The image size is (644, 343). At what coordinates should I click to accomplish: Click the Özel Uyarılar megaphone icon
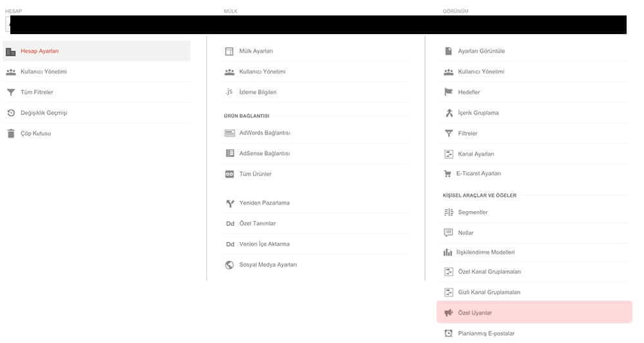[449, 313]
